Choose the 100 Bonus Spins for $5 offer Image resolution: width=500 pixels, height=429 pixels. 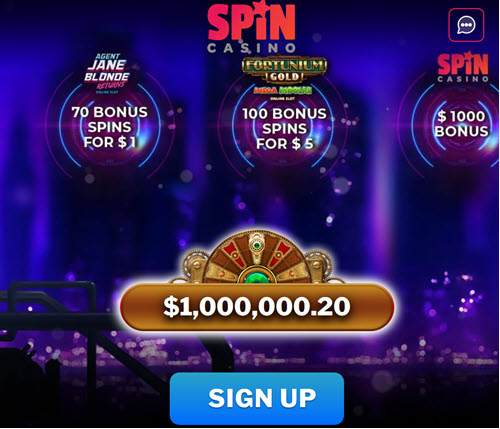284,129
